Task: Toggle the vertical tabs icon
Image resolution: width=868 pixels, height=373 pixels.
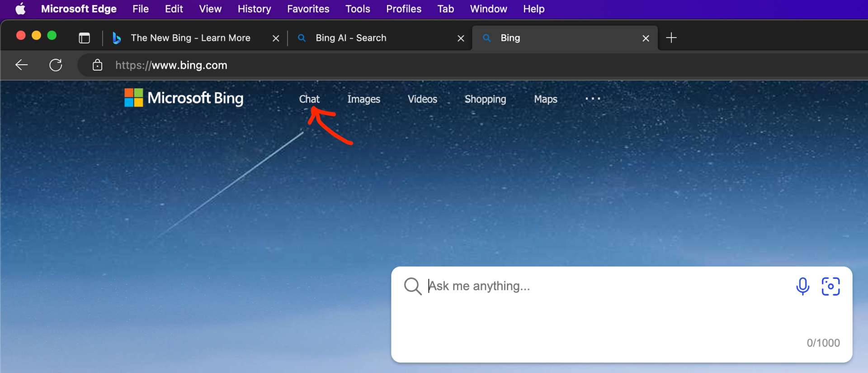Action: coord(84,38)
